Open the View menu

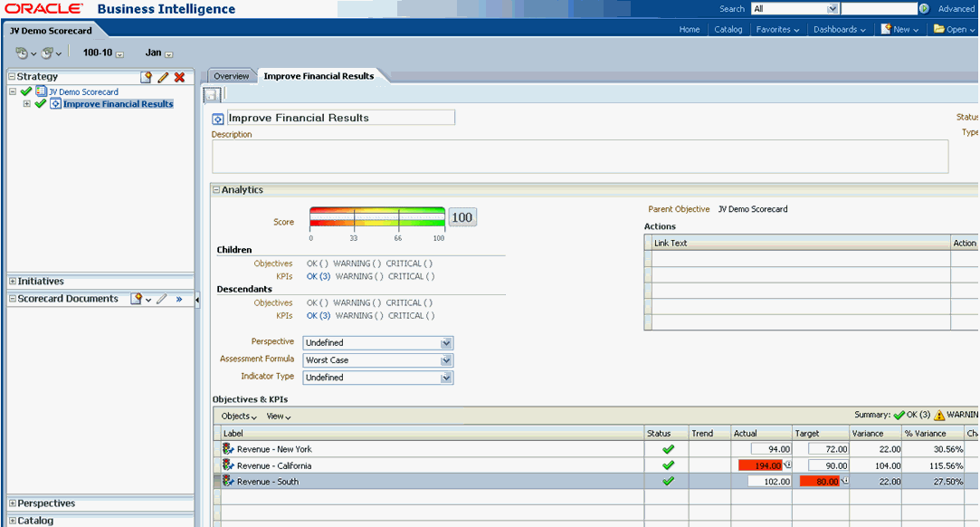point(278,417)
